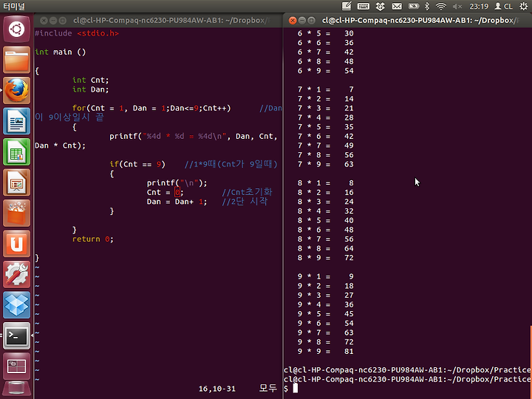Open Ubuntu Software Center bag icon

(16, 213)
